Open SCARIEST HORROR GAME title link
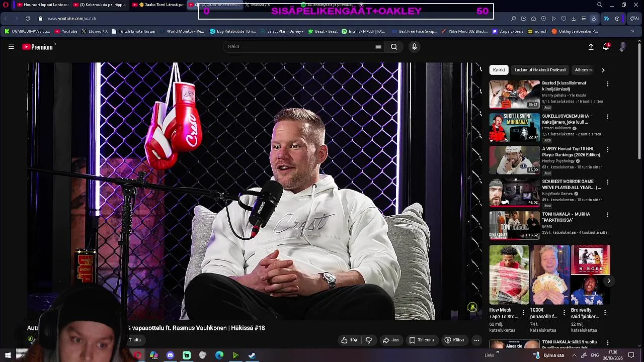The image size is (644, 362). [571, 185]
